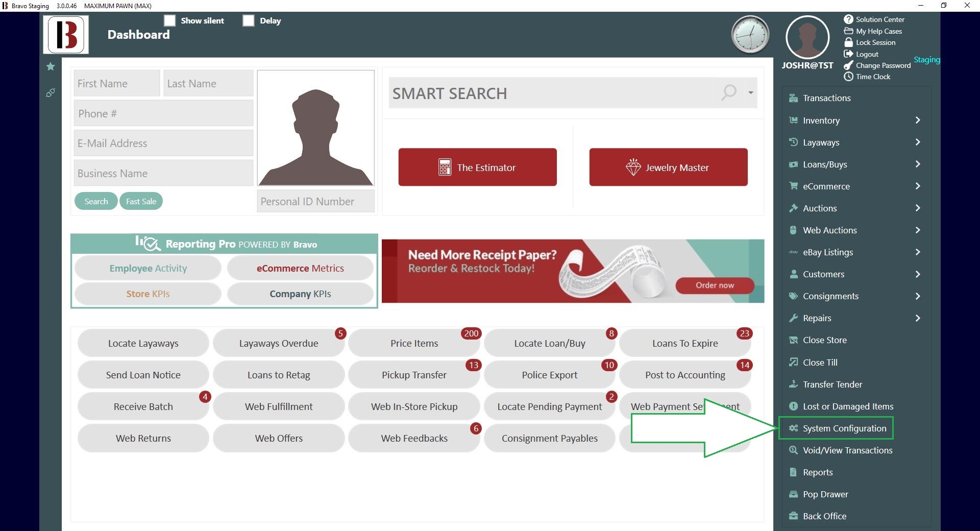980x531 pixels.
Task: Open the Price Items queue
Action: (x=414, y=343)
